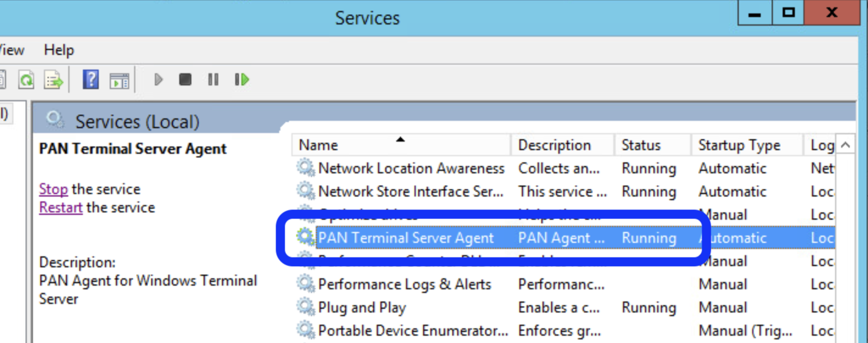
Task: Open the View menu
Action: 12,50
